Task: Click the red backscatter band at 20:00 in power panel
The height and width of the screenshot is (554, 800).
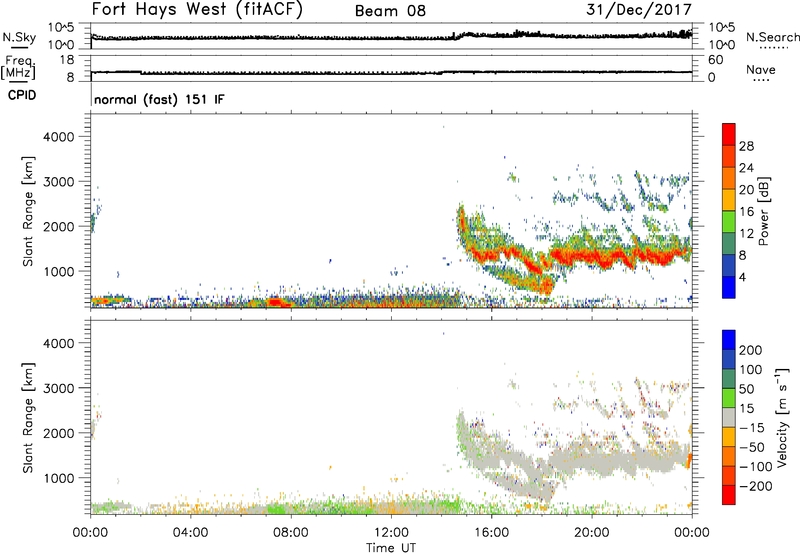Action: coord(592,255)
